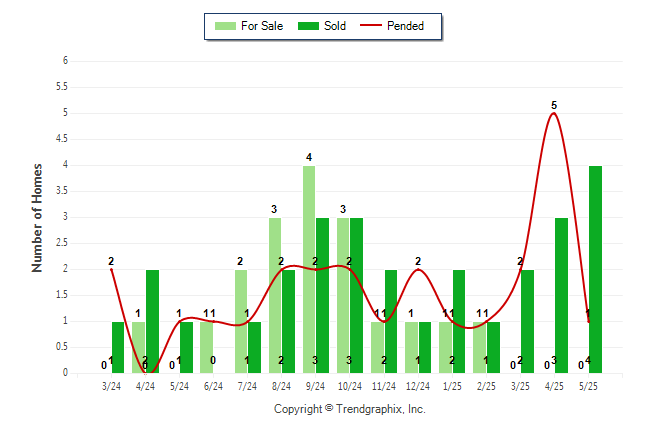This screenshot has height=434, width=646.
Task: Click the 6/24 For Sale bar
Action: [x=207, y=347]
